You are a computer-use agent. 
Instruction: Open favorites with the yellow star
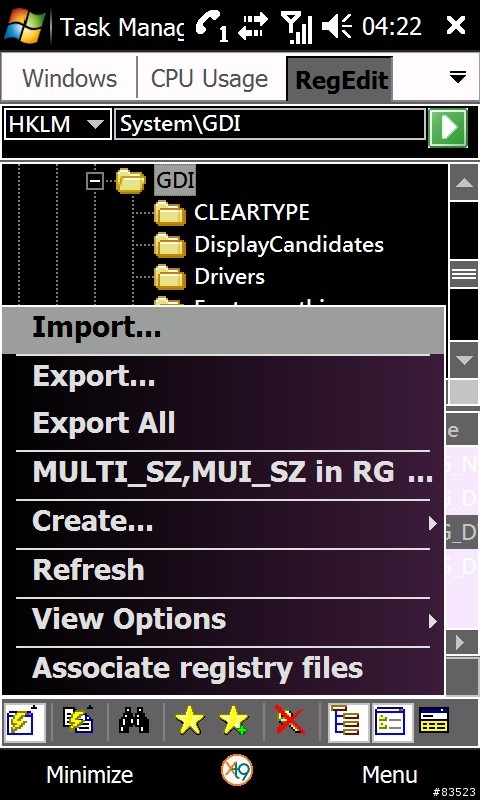point(190,722)
